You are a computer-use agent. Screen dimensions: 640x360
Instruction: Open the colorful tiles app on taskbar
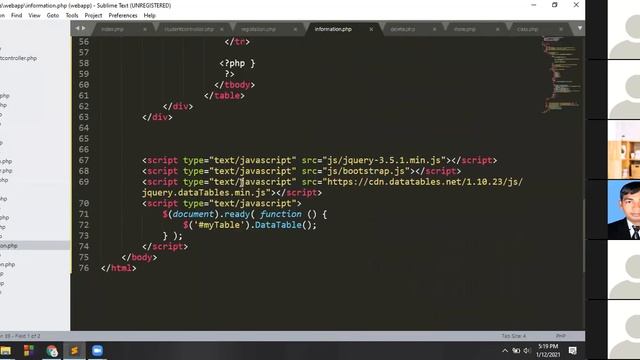pyautogui.click(x=29, y=351)
